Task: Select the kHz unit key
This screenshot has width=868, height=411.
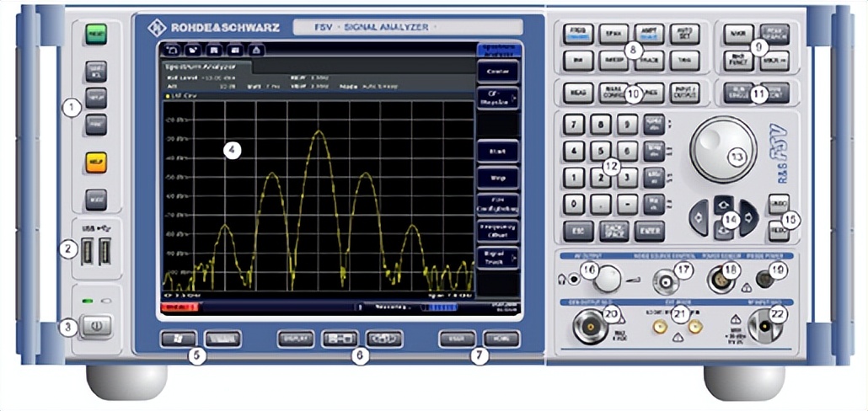Action: (x=654, y=178)
